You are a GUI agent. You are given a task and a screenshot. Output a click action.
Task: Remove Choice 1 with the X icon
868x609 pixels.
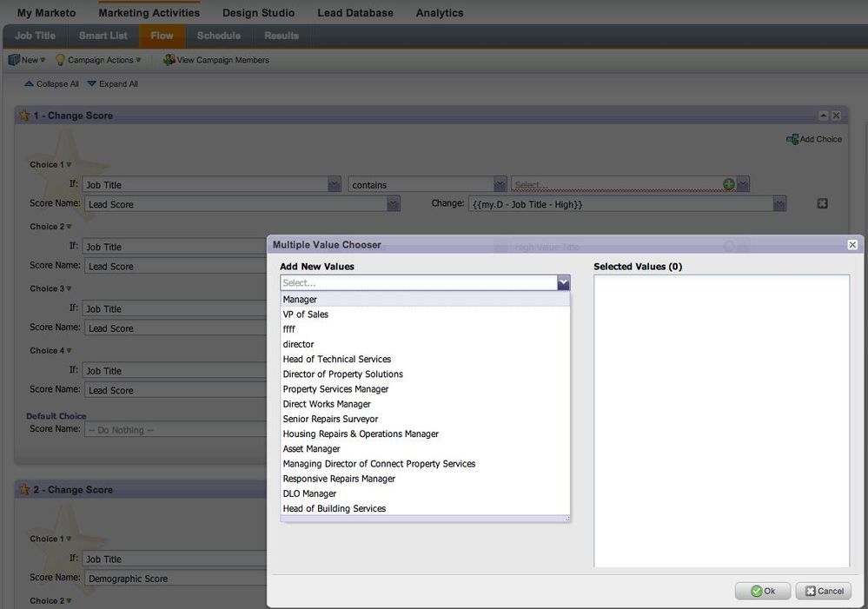pyautogui.click(x=822, y=204)
